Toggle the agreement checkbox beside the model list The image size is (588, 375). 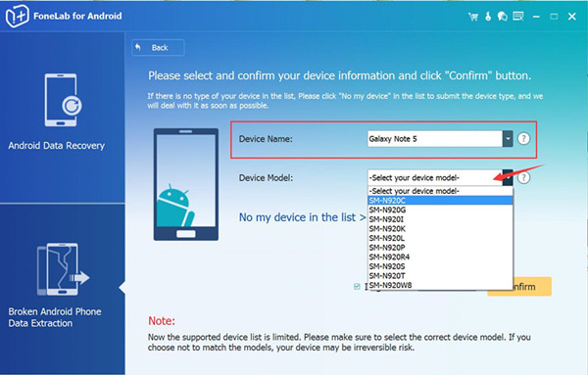(x=357, y=287)
